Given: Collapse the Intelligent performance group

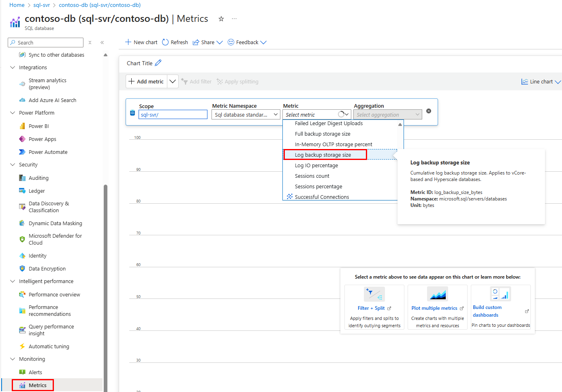Looking at the screenshot, I should (x=13, y=281).
